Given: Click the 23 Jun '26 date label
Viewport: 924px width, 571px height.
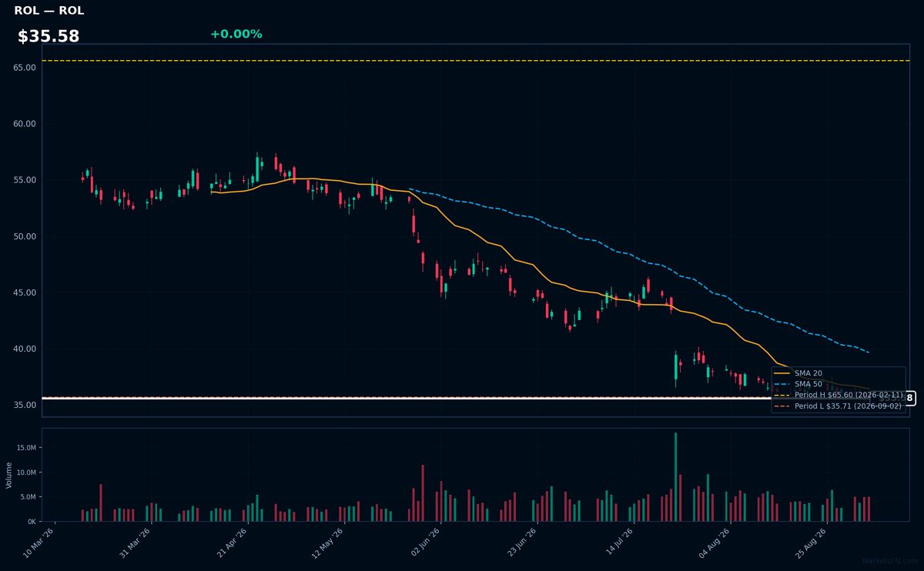Looking at the screenshot, I should pyautogui.click(x=521, y=543).
